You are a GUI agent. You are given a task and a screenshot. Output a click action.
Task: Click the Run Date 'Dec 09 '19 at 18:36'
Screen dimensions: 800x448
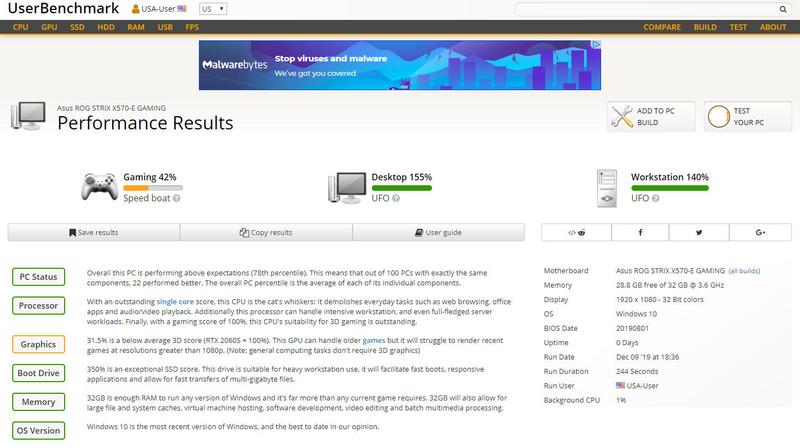pos(647,357)
